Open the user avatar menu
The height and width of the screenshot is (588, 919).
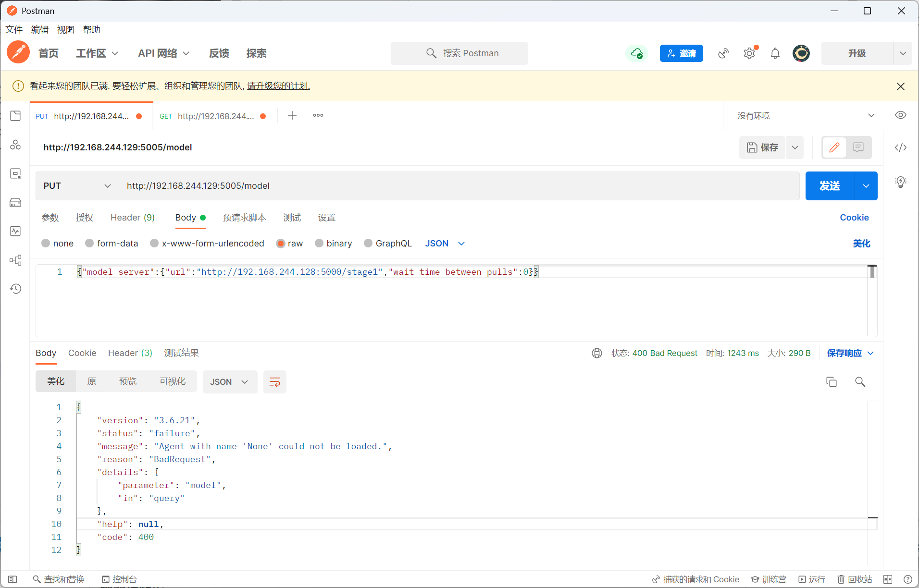click(x=801, y=53)
